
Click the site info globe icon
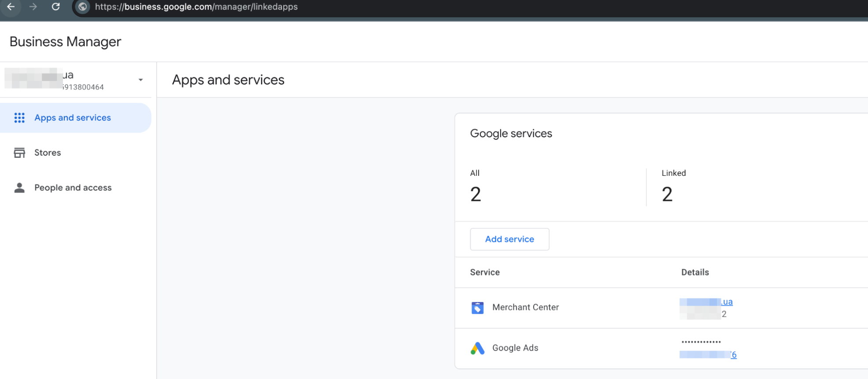click(83, 7)
